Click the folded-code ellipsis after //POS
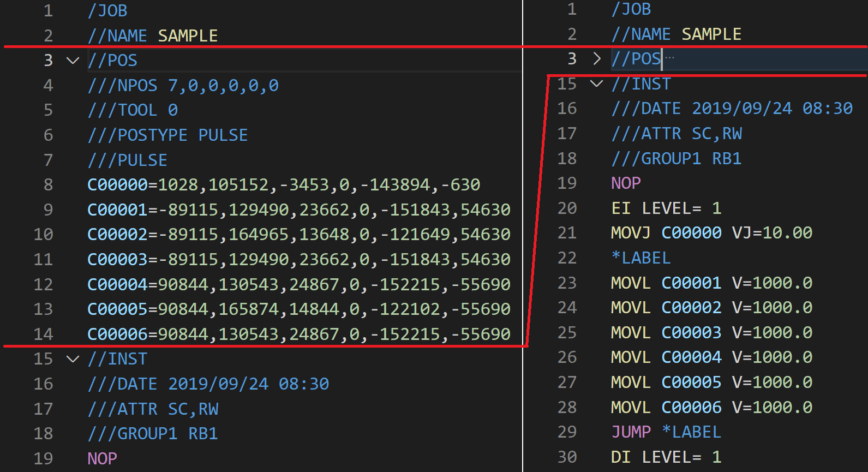 [670, 58]
